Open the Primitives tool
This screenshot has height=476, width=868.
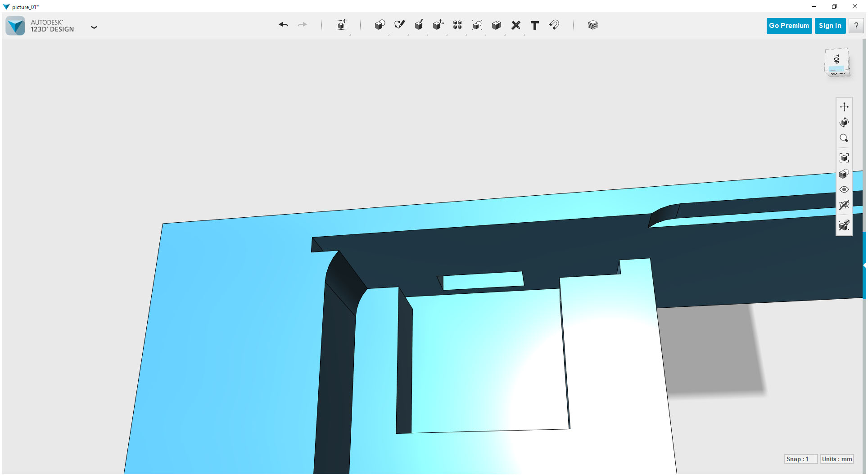coord(380,25)
